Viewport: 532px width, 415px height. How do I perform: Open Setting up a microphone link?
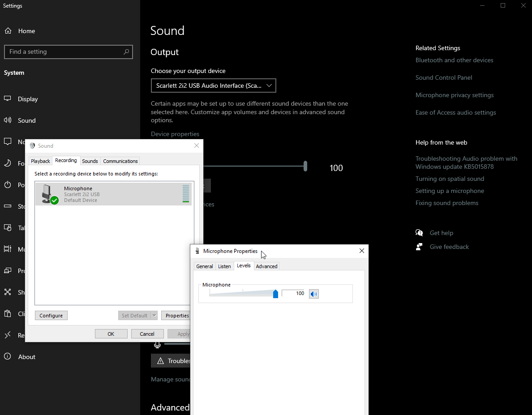[x=450, y=191]
